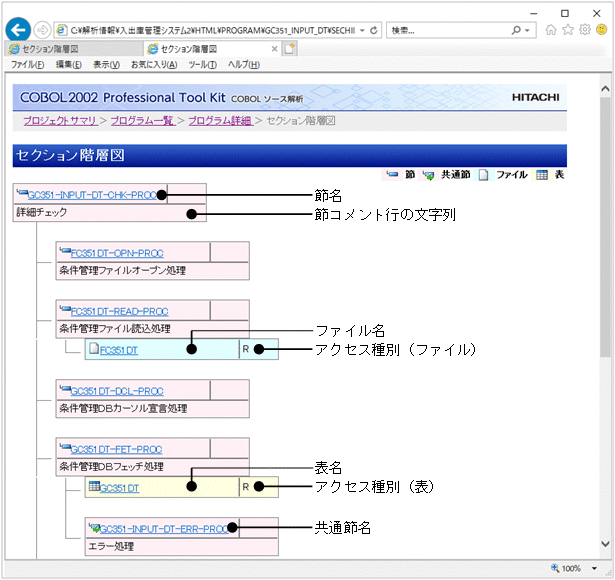
Task: Click the search magnifier icon
Action: (x=516, y=30)
